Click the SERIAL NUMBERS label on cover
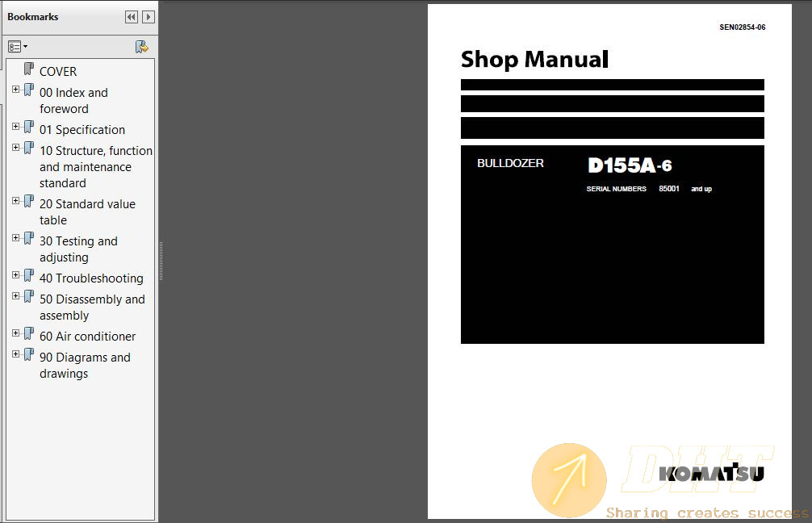 [x=616, y=189]
